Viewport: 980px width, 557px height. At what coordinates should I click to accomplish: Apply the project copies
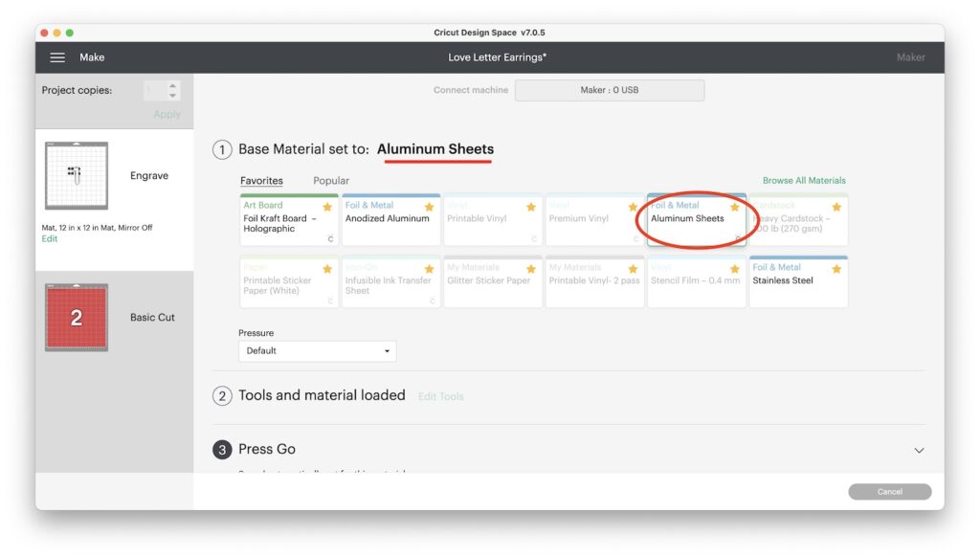(x=167, y=115)
